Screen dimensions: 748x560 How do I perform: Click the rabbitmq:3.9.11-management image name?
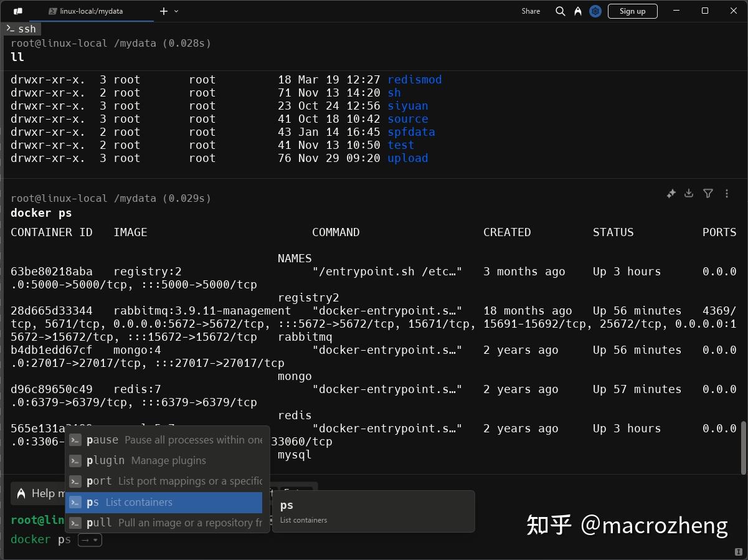[202, 311]
